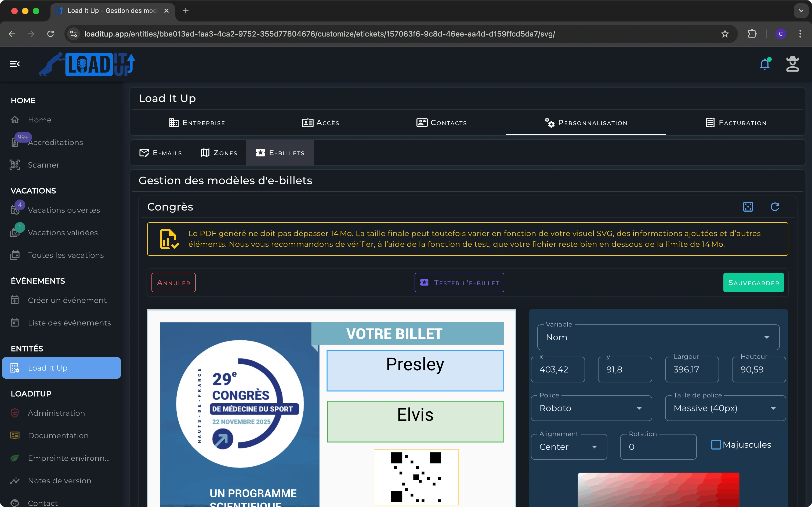Open the Zones sub-tab
This screenshot has height=507, width=812.
219,153
